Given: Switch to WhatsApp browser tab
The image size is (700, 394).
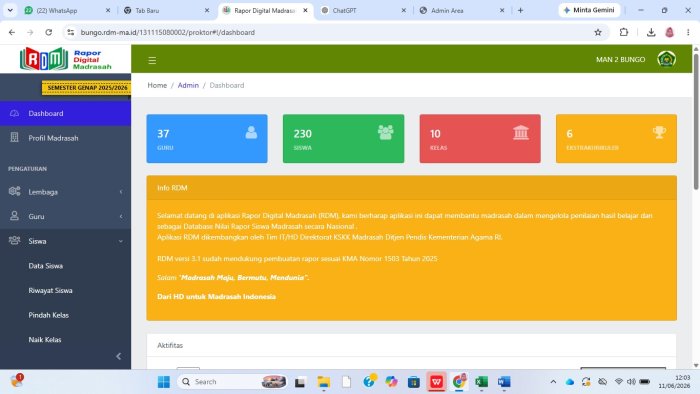Looking at the screenshot, I should (x=67, y=10).
